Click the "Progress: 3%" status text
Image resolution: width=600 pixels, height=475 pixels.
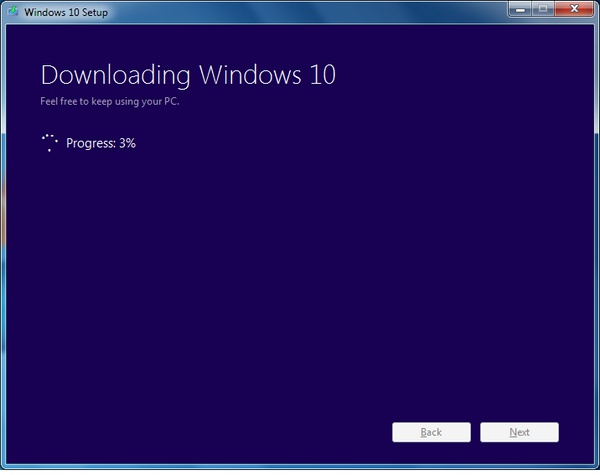pos(101,143)
